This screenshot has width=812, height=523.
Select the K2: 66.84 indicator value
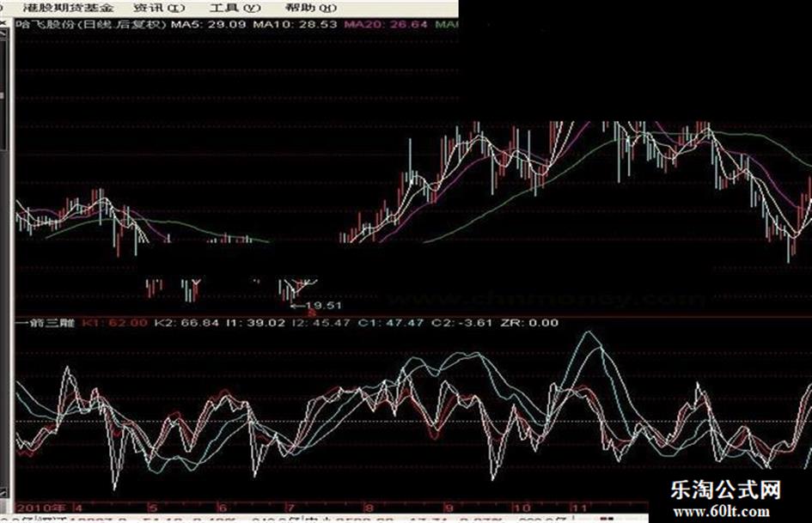pyautogui.click(x=186, y=323)
